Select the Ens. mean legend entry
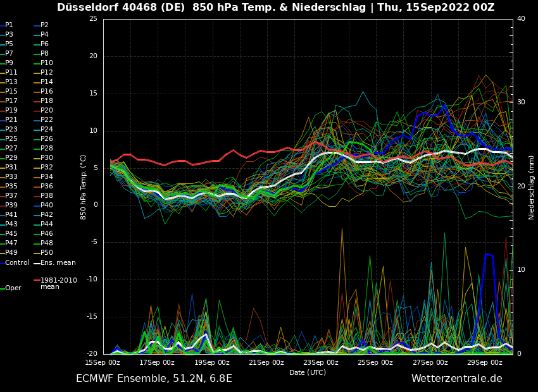The image size is (538, 392). coord(57,262)
